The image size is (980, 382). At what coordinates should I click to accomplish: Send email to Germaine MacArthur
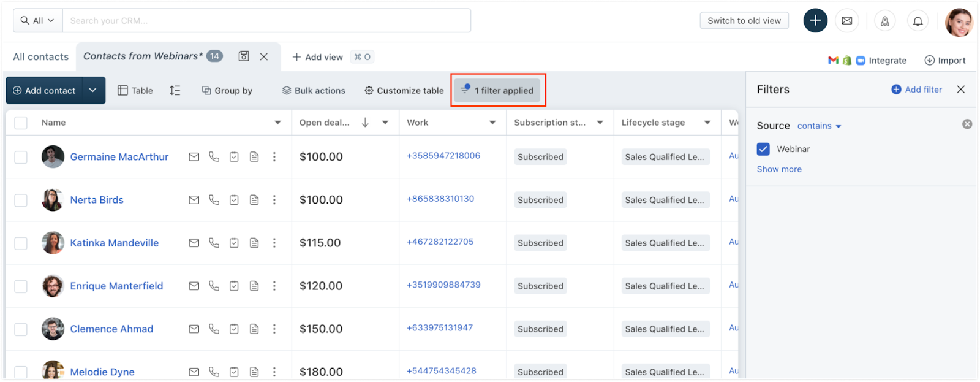(194, 157)
